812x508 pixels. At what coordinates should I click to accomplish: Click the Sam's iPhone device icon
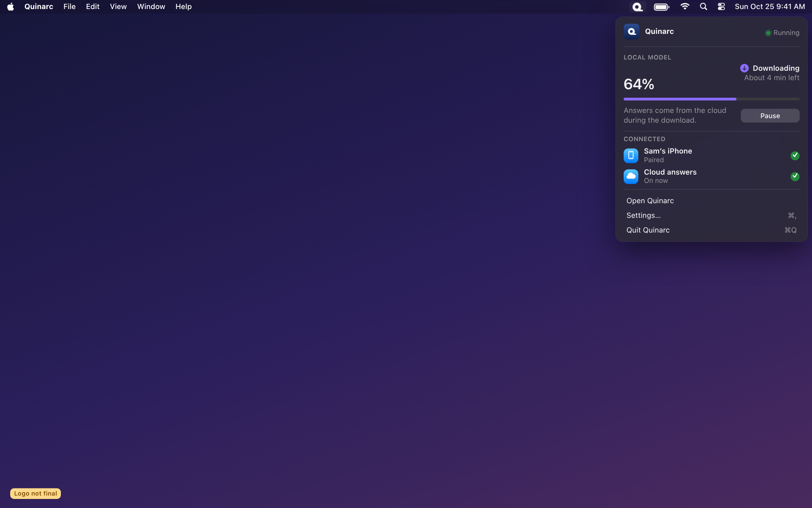coord(631,155)
